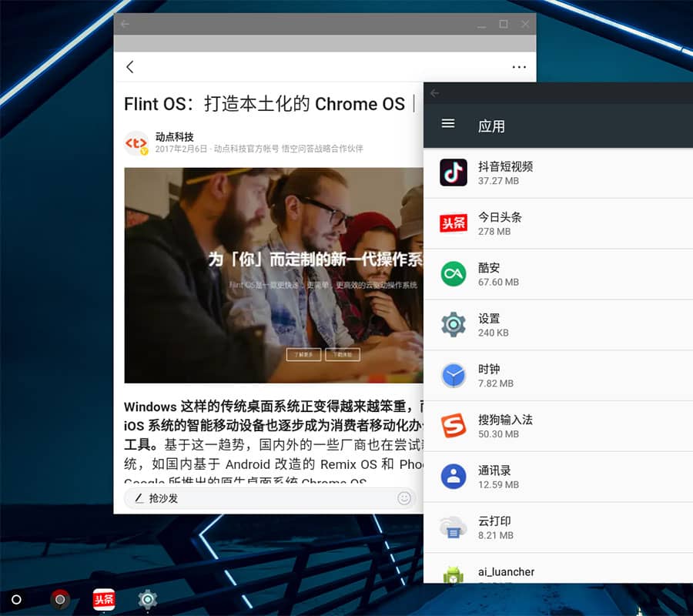Open the 设置 gear icon in list

point(453,324)
